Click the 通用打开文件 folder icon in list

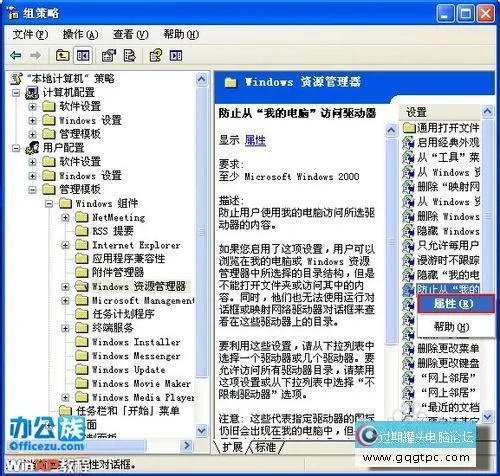[x=409, y=127]
